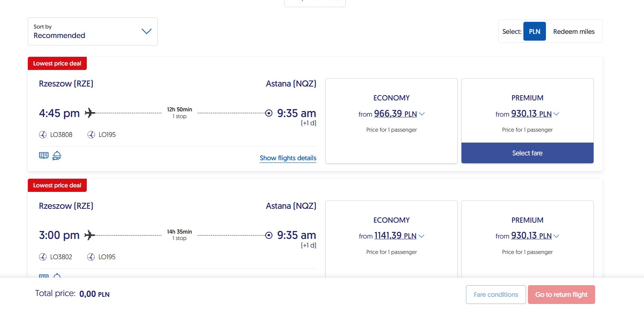This screenshot has width=644, height=310.
Task: Click the airline logo next to LO3808
Action: tap(43, 135)
